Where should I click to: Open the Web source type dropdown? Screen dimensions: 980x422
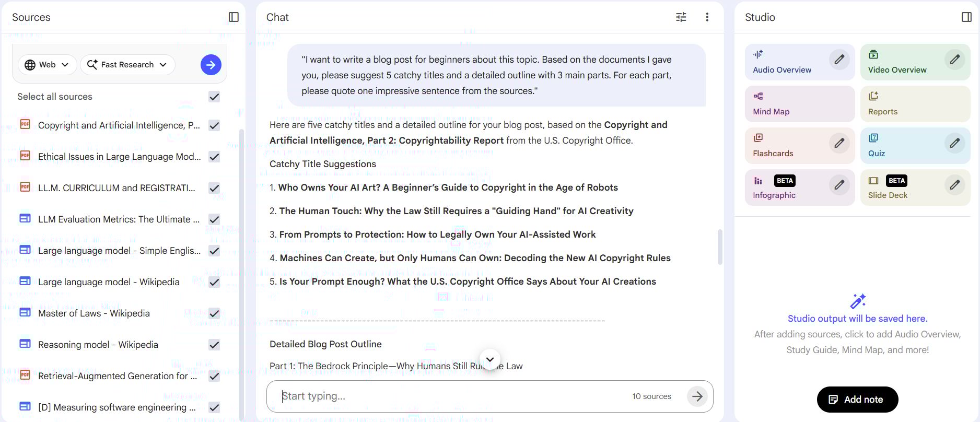pyautogui.click(x=48, y=65)
